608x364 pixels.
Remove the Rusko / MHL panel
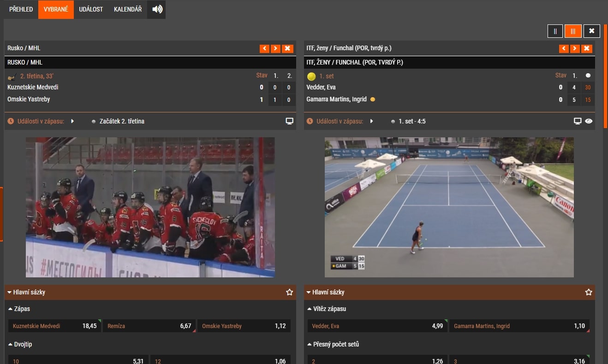tap(287, 48)
